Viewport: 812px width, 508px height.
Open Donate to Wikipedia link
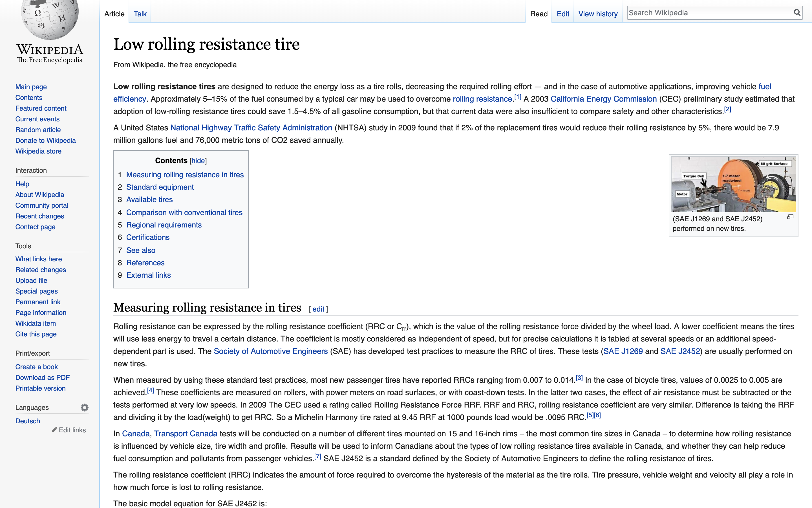point(45,141)
